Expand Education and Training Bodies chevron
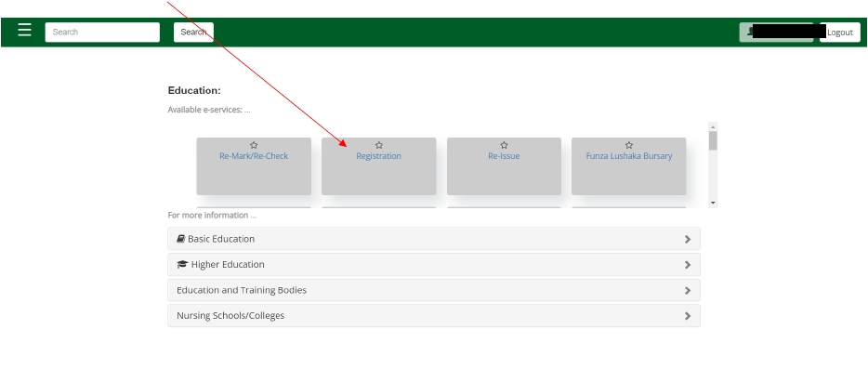Image resolution: width=868 pixels, height=369 pixels. pyautogui.click(x=688, y=290)
